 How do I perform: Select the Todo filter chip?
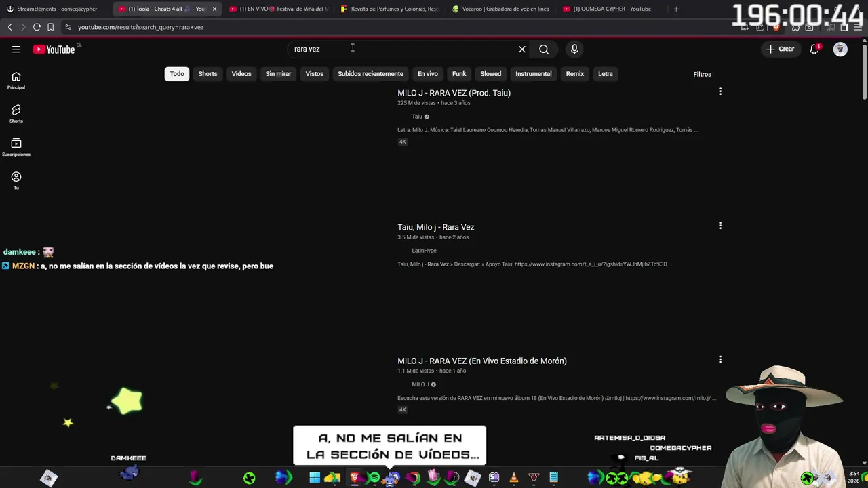177,74
